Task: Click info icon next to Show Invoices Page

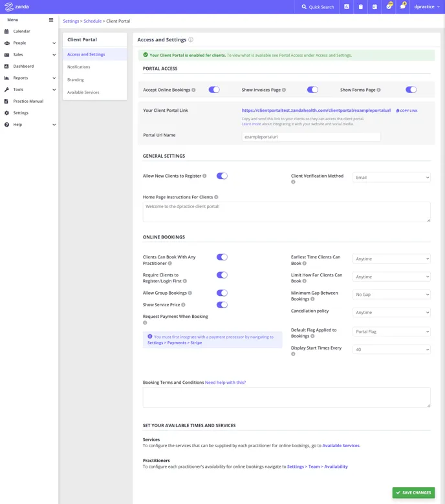Action: click(284, 90)
